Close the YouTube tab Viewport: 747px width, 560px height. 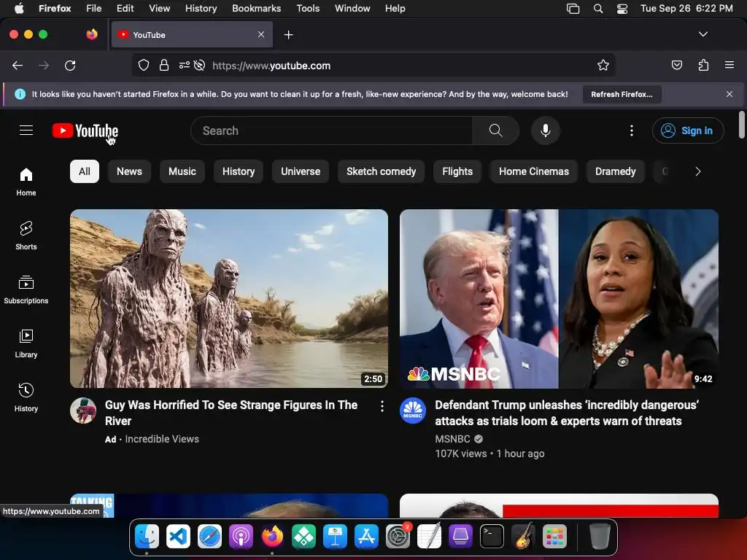(261, 34)
